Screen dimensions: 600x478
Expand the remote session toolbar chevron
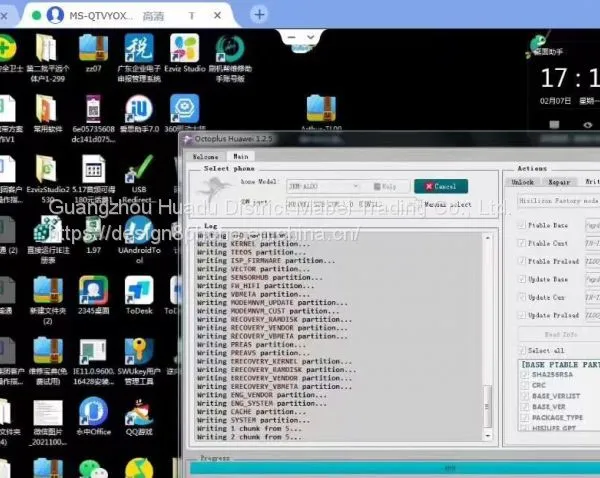point(311,37)
